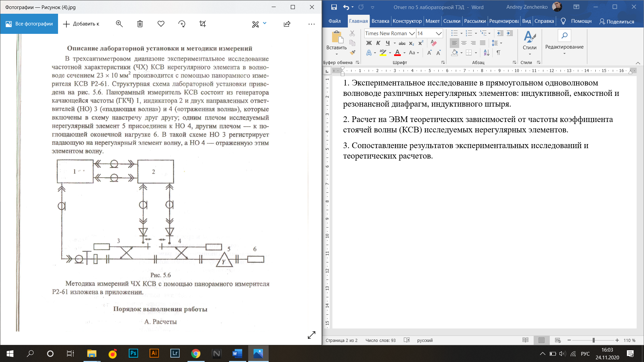Click the 'Вставить' paste button
This screenshot has height=362, width=644.
click(336, 43)
